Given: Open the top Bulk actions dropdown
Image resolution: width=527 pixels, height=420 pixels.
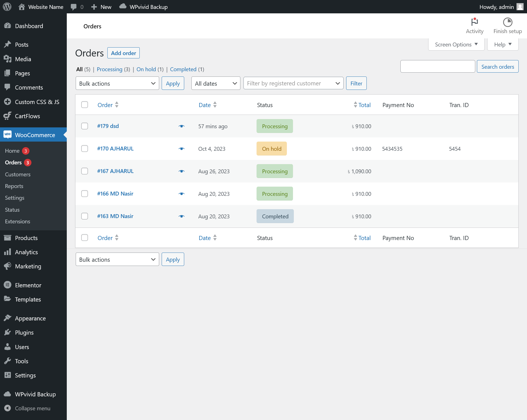Looking at the screenshot, I should 117,83.
